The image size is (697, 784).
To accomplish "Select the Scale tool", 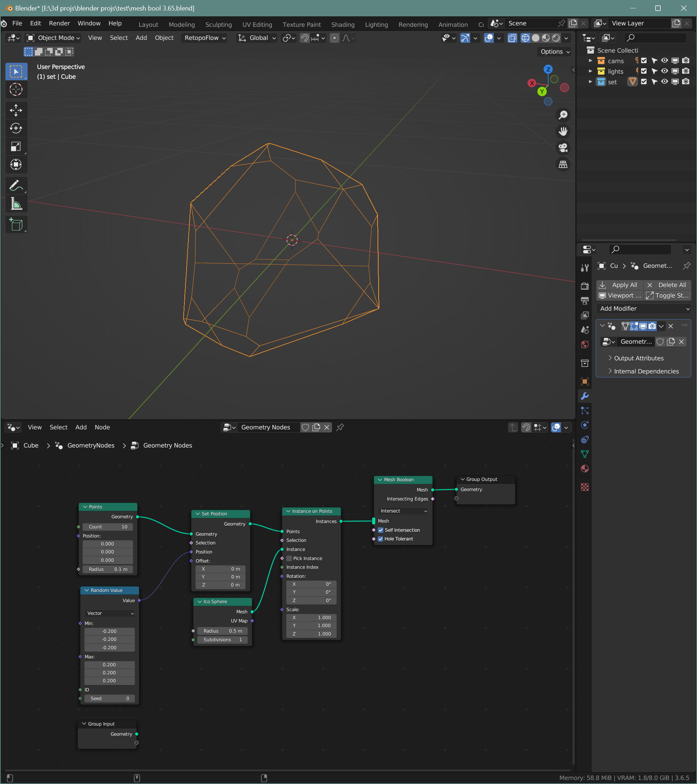I will coord(16,147).
